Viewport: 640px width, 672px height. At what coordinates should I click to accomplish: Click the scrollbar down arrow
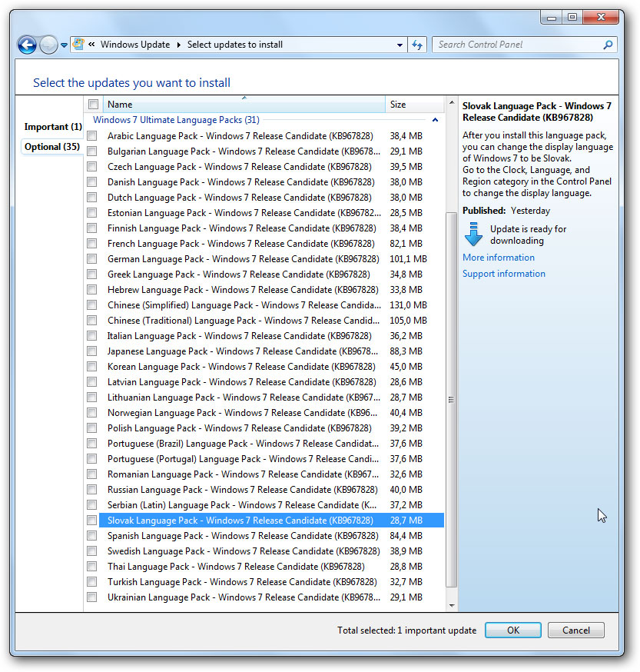coord(452,606)
